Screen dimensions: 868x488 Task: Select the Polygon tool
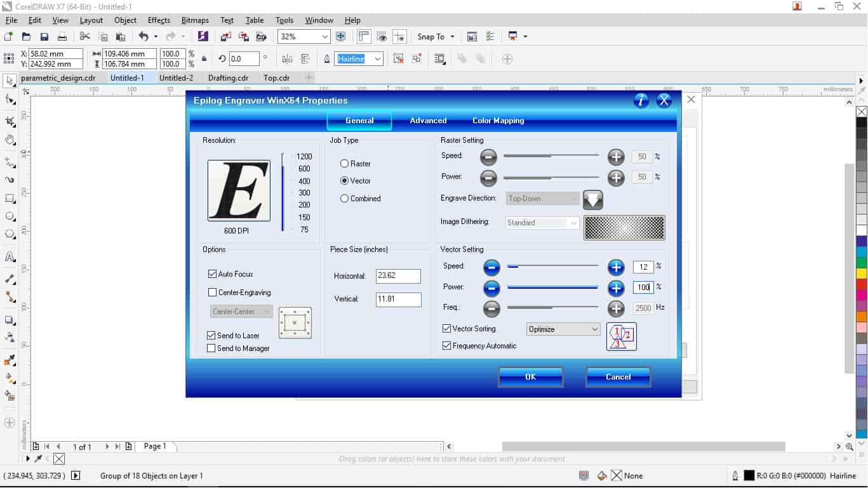pos(10,234)
